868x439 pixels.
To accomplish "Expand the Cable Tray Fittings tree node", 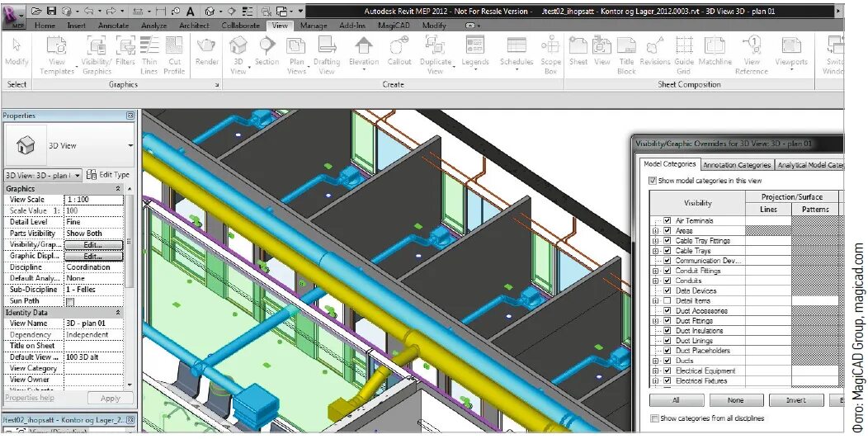I will tap(655, 241).
